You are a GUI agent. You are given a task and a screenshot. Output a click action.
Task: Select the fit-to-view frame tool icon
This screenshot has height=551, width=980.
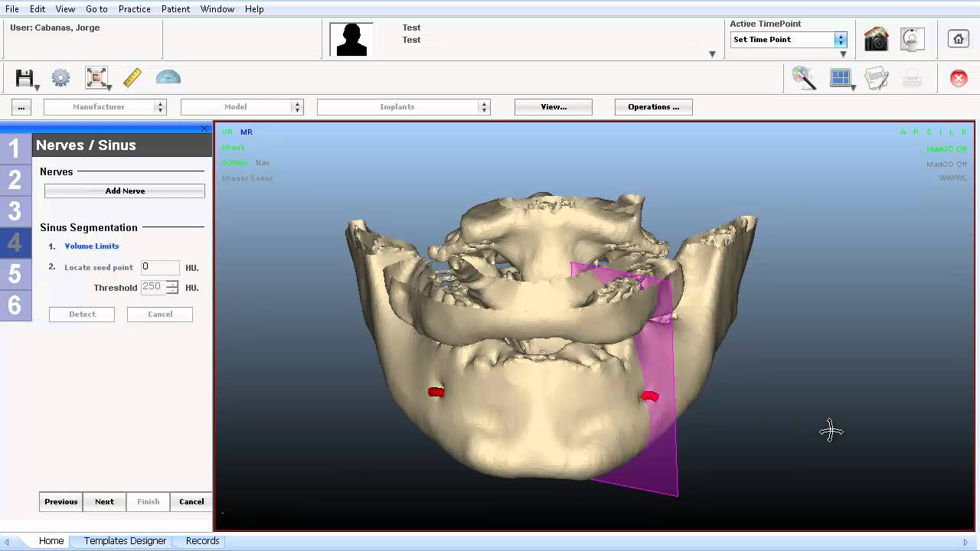click(x=96, y=78)
